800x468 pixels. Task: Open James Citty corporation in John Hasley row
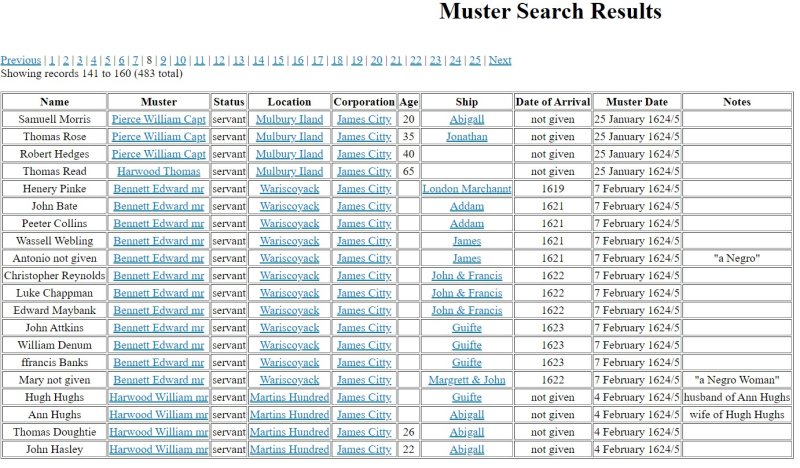click(x=364, y=449)
